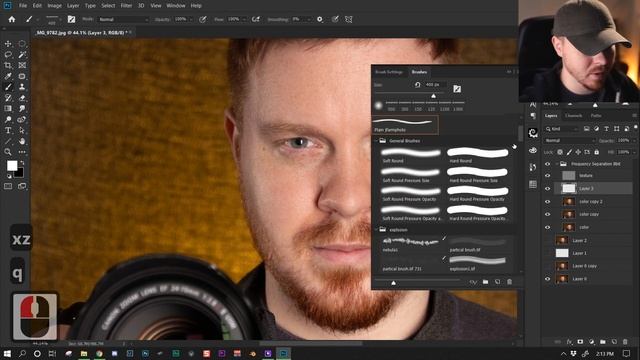Hide the Frequency Separation group
640x360 pixels.
[548, 164]
